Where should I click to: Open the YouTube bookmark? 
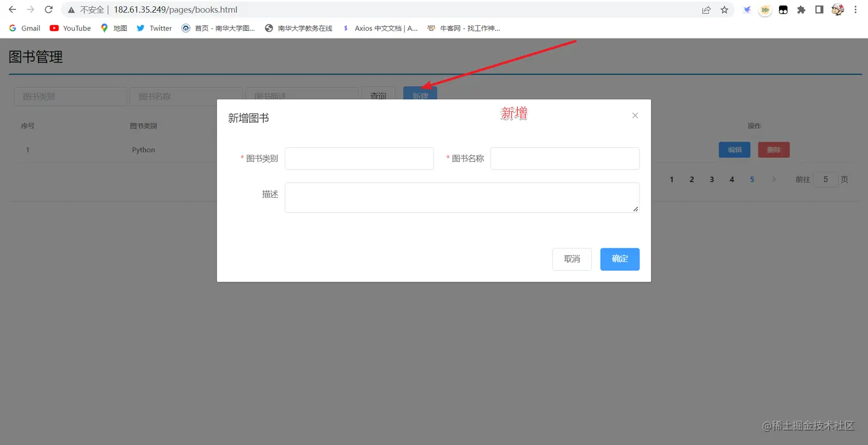(x=70, y=28)
